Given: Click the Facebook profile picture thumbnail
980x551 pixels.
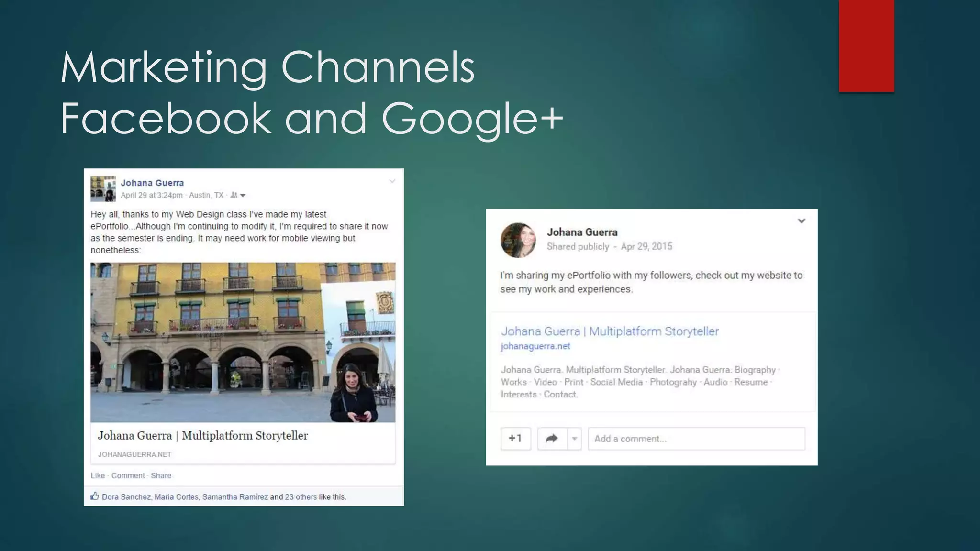Looking at the screenshot, I should click(x=103, y=189).
